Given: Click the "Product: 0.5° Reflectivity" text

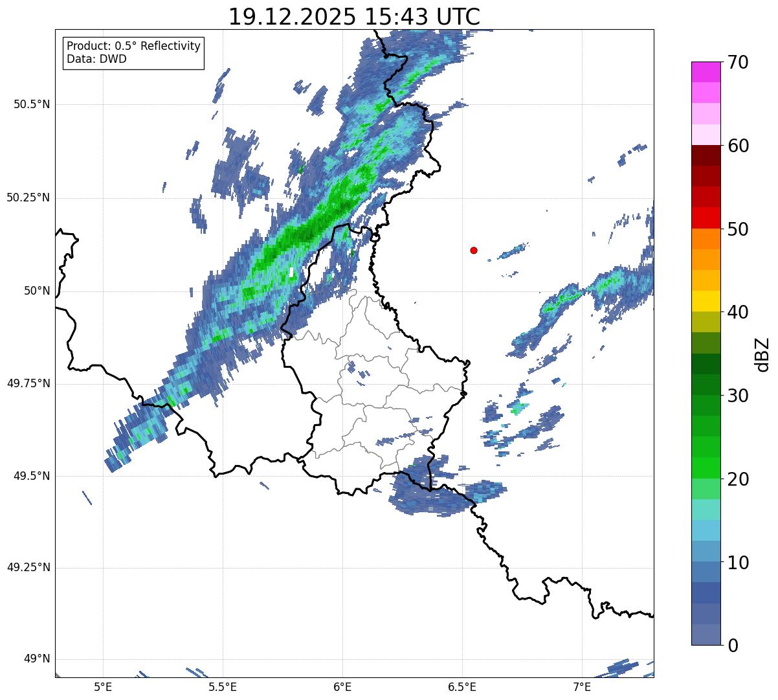Looking at the screenshot, I should pos(133,47).
